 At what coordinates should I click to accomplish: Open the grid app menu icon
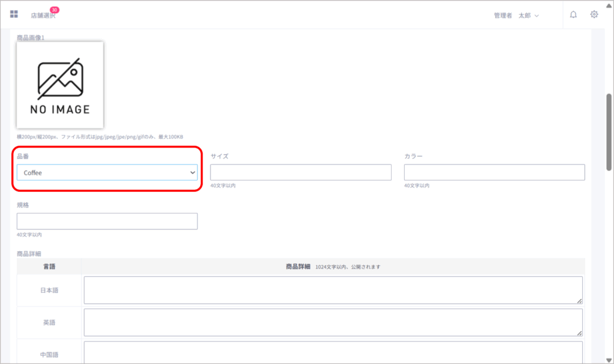(14, 14)
